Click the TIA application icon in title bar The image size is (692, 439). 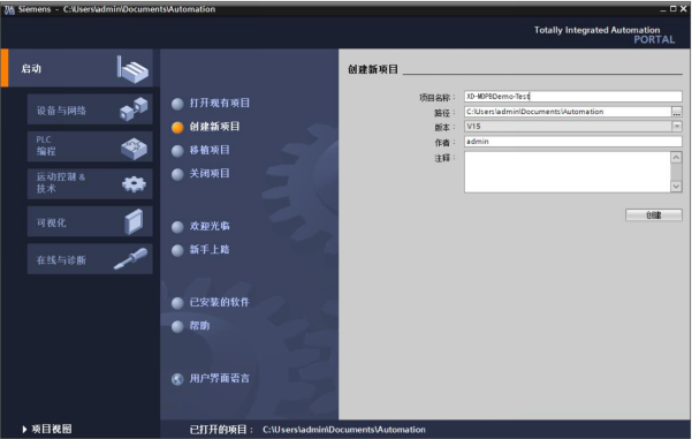[9, 10]
